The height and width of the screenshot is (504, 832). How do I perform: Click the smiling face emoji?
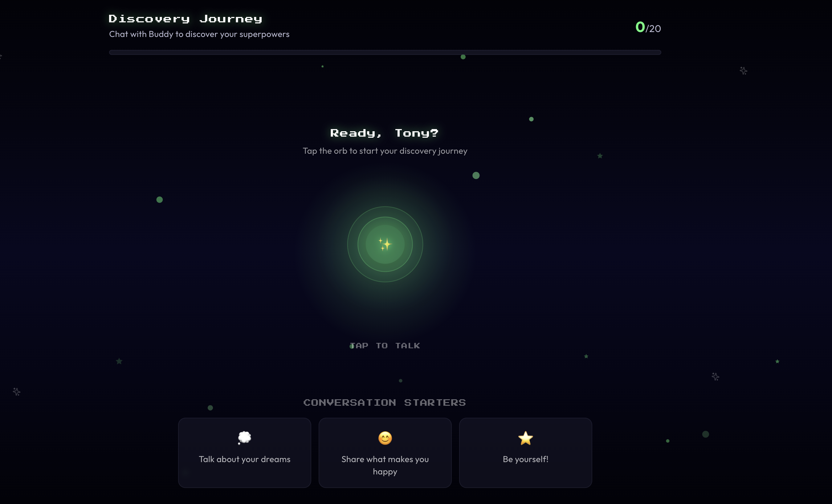[x=385, y=438]
